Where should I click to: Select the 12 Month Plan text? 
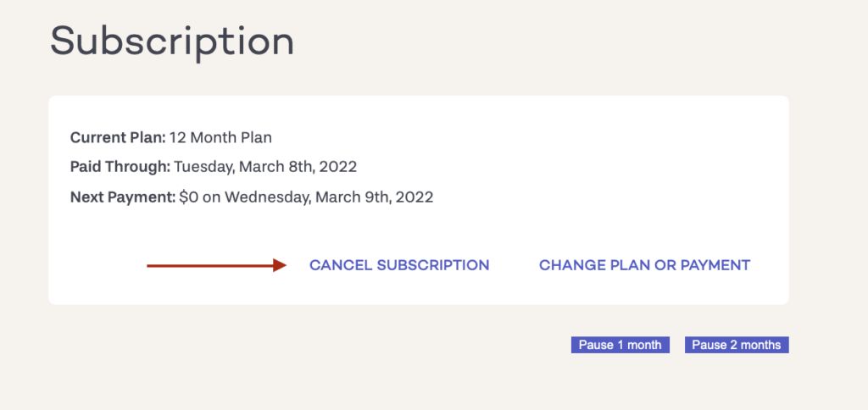tap(220, 137)
